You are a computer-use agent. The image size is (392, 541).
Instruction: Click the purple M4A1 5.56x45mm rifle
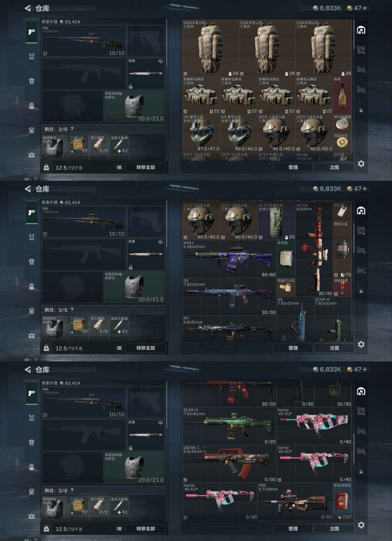click(229, 259)
